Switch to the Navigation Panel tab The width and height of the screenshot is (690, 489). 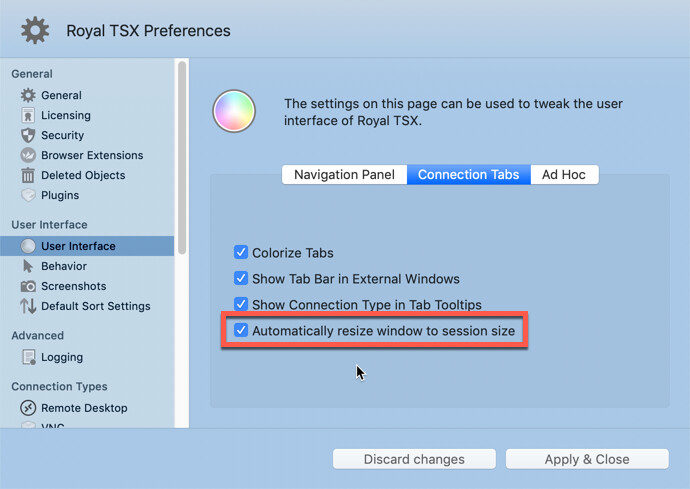[x=344, y=174]
